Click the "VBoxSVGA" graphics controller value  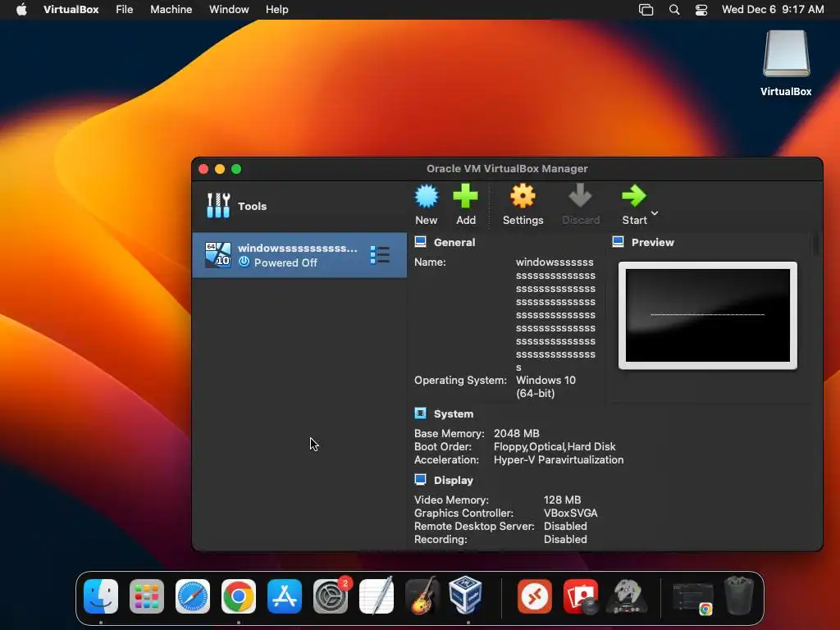571,514
